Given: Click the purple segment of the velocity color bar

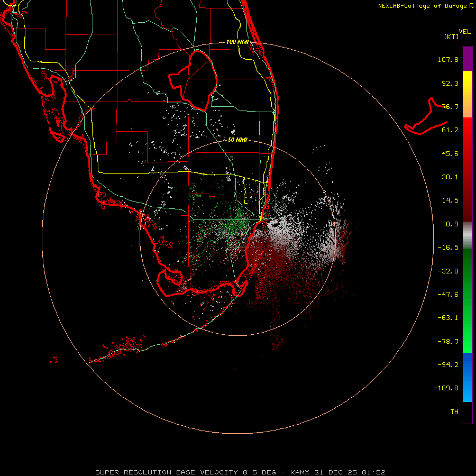Looking at the screenshot, I should [x=467, y=59].
